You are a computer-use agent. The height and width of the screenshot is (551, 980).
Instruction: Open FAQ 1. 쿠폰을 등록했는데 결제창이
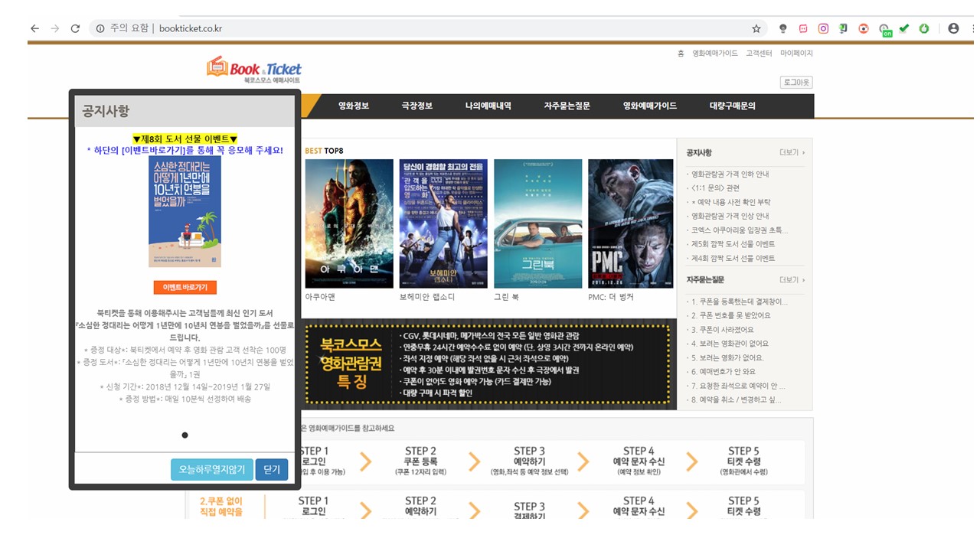click(x=739, y=302)
